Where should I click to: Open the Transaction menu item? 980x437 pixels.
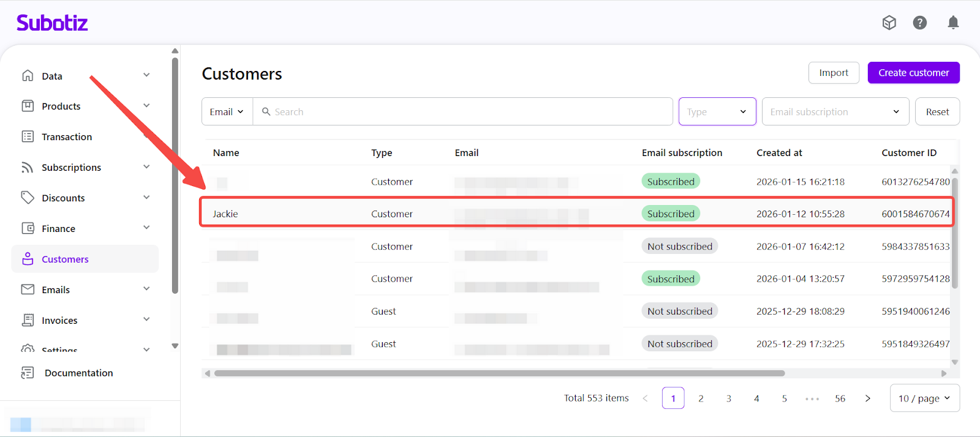pos(67,136)
